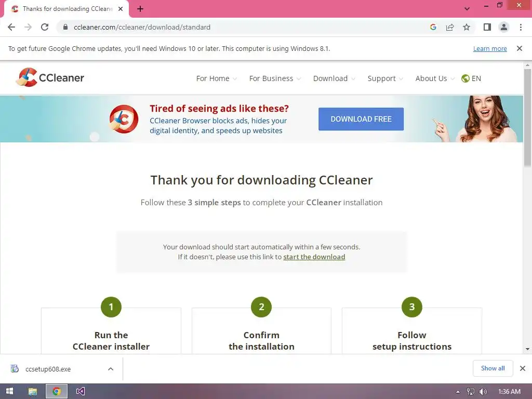Click the scrollbar up arrow
This screenshot has height=399, width=532.
[x=527, y=65]
